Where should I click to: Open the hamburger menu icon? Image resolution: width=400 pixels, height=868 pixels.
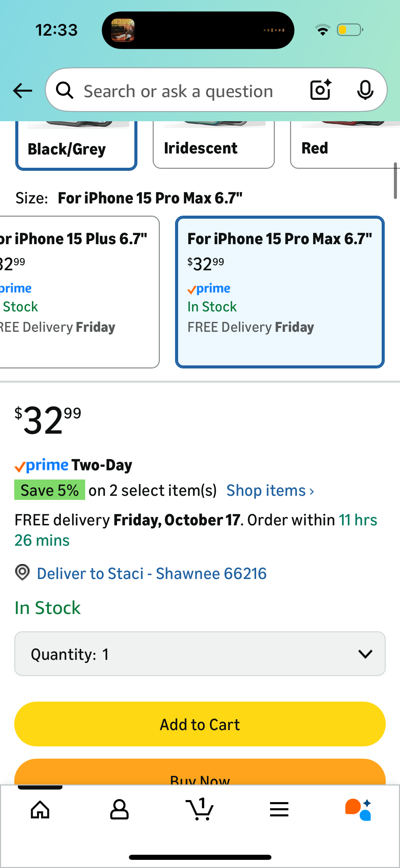coord(279,810)
